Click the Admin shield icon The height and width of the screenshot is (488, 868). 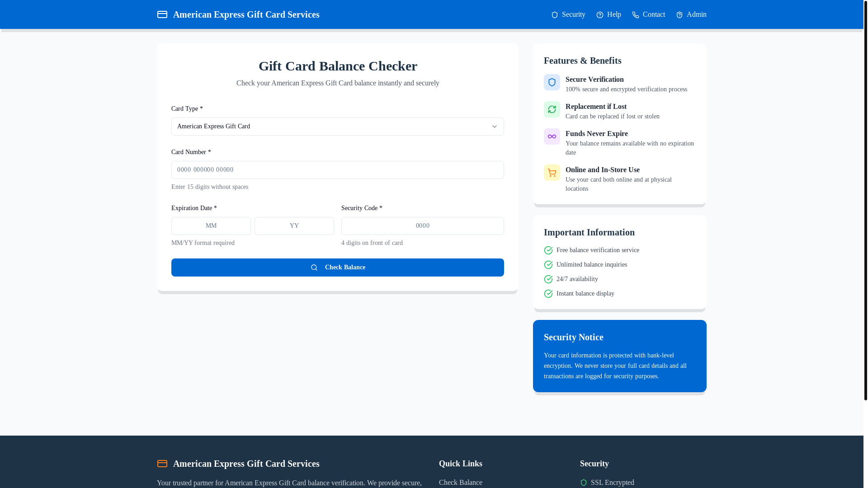pos(679,15)
